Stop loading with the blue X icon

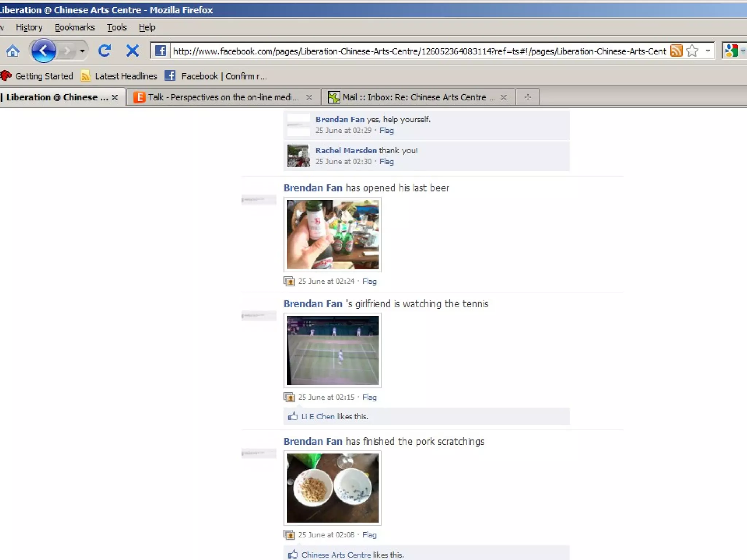coord(132,51)
